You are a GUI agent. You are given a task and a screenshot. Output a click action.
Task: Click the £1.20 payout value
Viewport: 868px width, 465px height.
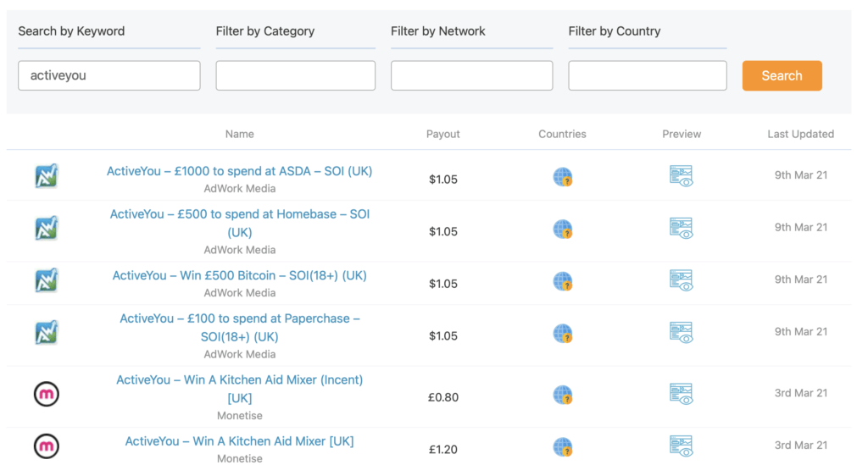(442, 450)
